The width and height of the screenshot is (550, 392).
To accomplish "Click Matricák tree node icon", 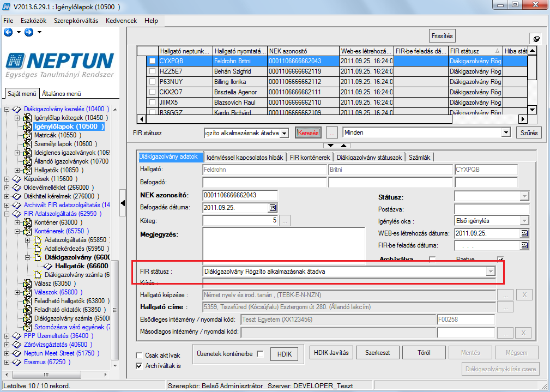I will [x=27, y=135].
